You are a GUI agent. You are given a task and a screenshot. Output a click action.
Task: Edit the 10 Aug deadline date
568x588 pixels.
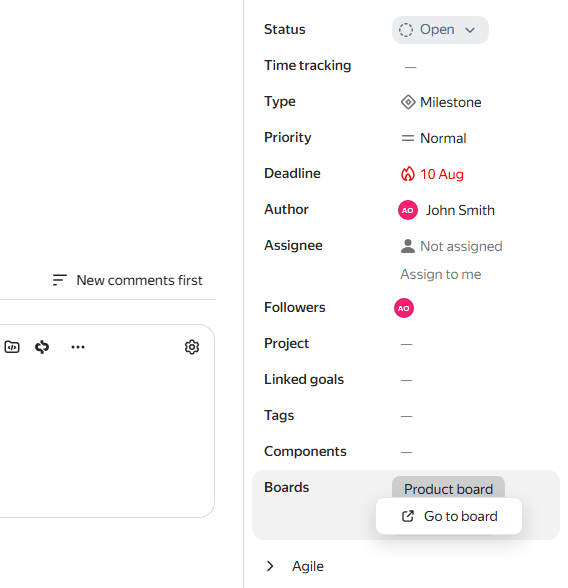point(442,174)
